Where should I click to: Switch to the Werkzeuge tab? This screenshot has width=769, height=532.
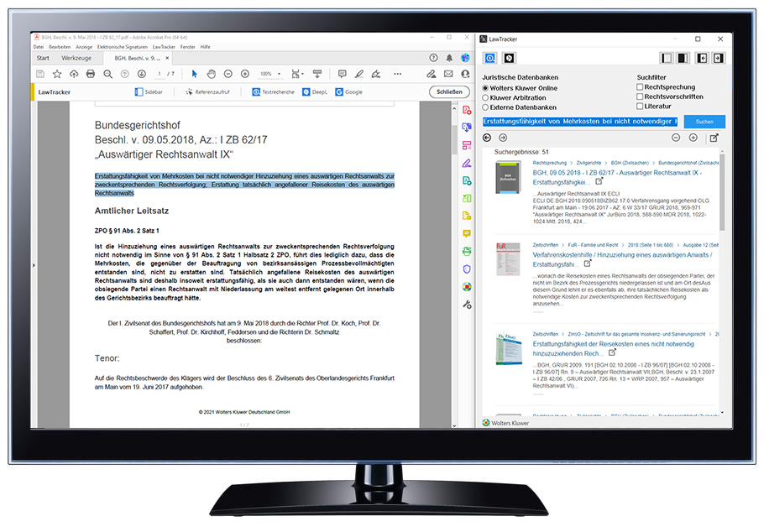click(76, 58)
